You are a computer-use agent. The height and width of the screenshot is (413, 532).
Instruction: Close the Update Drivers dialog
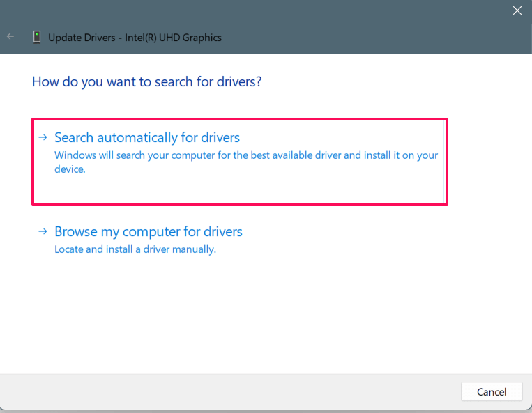click(517, 11)
